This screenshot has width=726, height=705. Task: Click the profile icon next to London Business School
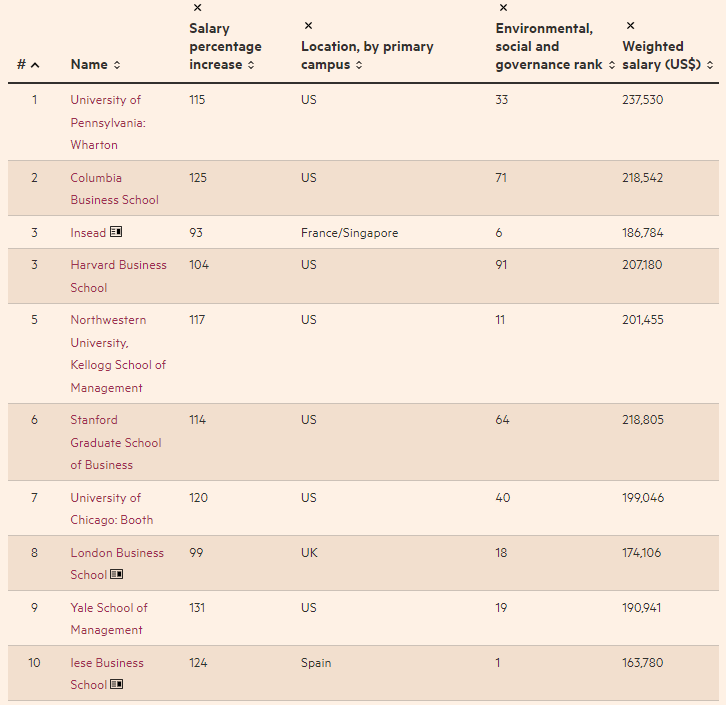117,575
